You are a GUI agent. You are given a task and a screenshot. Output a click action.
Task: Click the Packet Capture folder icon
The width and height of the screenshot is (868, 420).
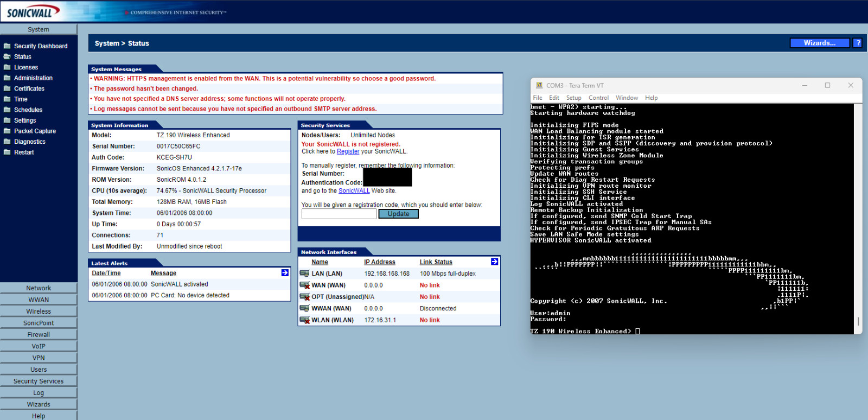(x=7, y=131)
